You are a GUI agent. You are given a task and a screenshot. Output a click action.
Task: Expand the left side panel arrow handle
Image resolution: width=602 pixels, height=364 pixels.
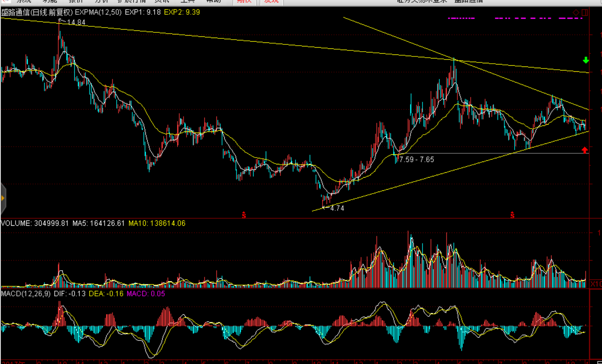[x=3, y=198]
